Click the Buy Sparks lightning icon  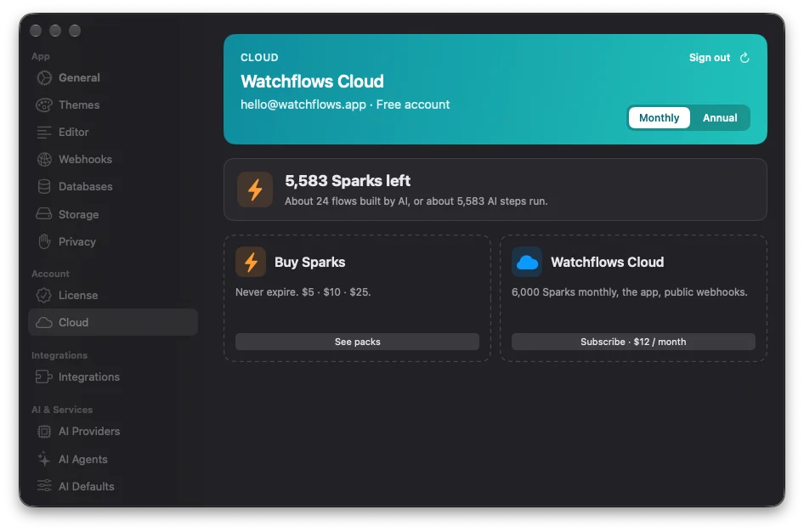[x=251, y=262]
